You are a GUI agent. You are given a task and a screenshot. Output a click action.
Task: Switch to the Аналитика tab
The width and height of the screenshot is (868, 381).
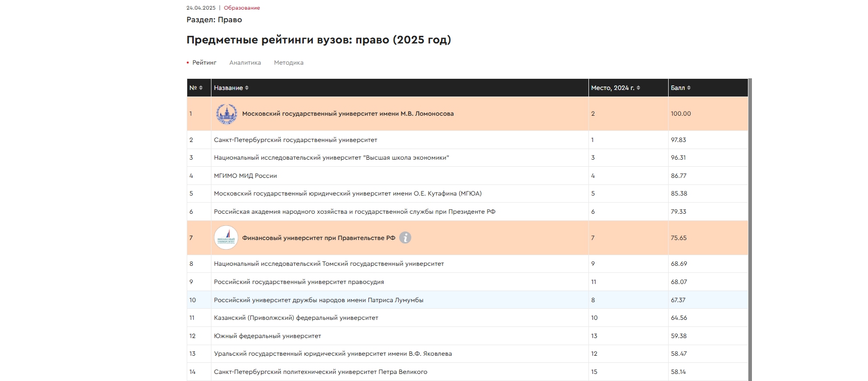click(x=245, y=63)
